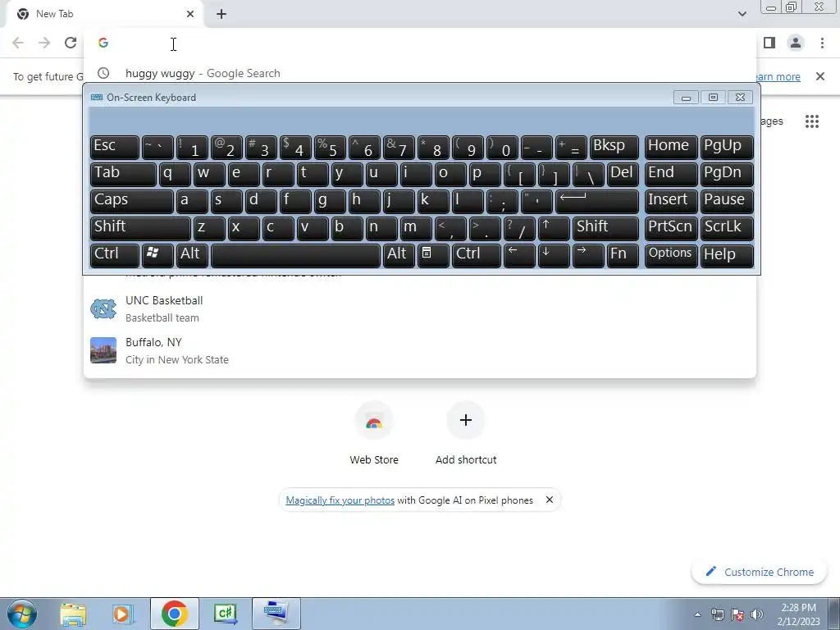Click the back navigation arrow

coord(18,43)
